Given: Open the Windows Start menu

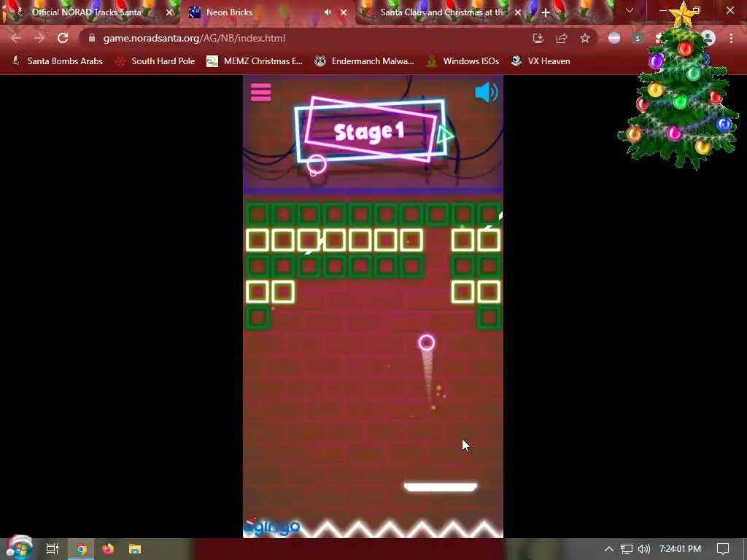Looking at the screenshot, I should click(x=19, y=548).
